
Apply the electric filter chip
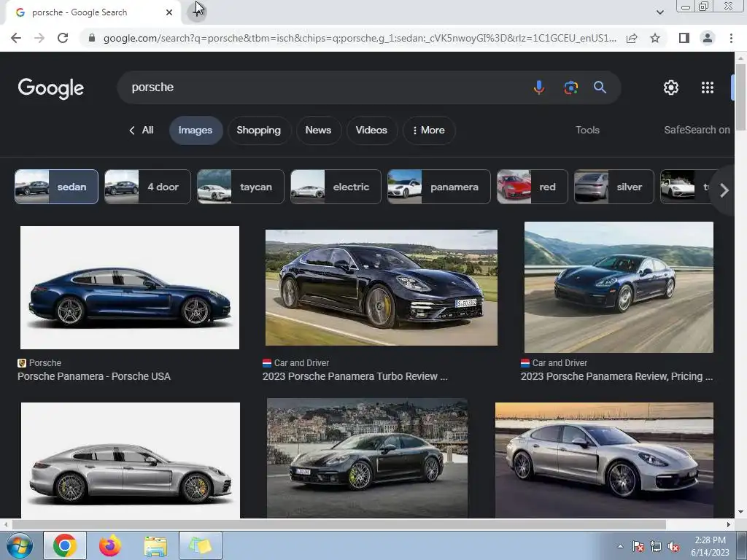(336, 187)
